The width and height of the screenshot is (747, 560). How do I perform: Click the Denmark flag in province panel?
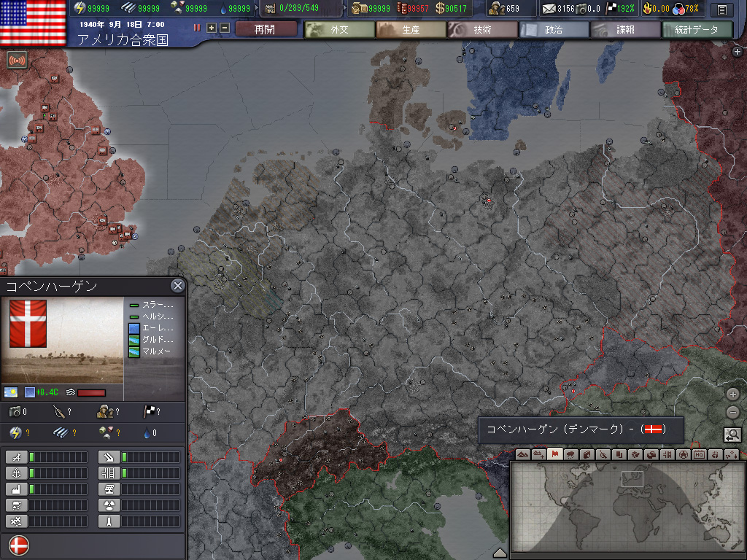[x=28, y=323]
